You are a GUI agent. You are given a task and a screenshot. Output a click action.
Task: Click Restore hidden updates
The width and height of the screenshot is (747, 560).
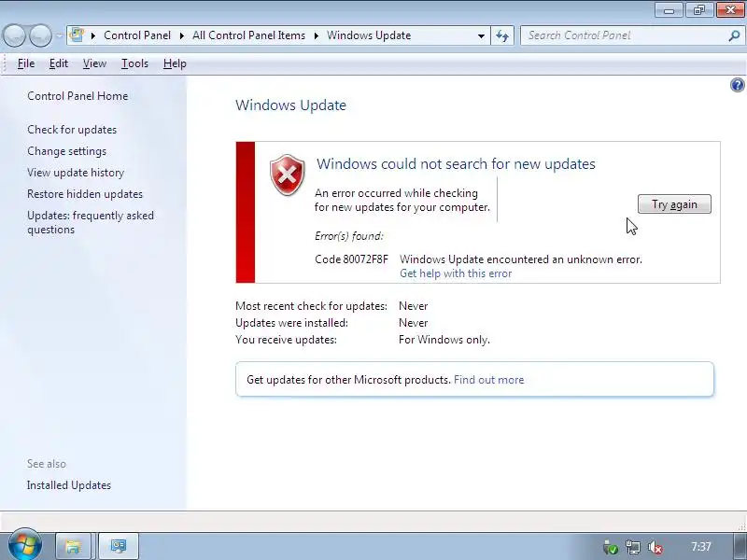(85, 194)
